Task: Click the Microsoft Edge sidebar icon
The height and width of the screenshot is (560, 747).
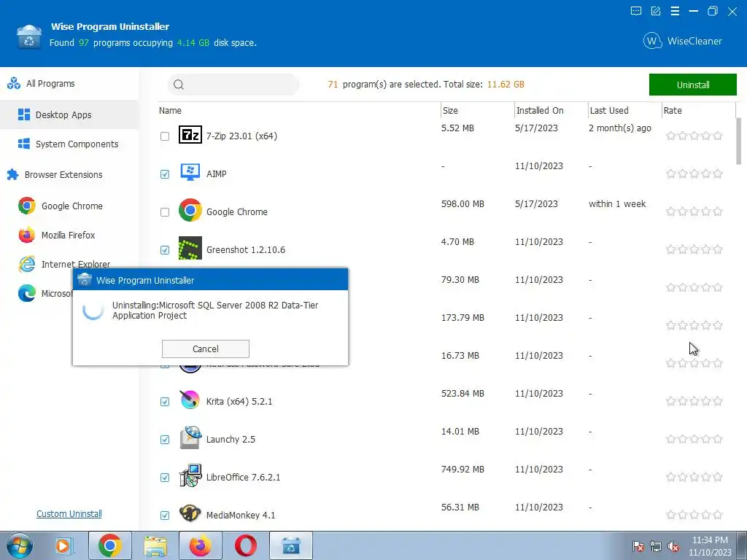Action: click(x=27, y=293)
